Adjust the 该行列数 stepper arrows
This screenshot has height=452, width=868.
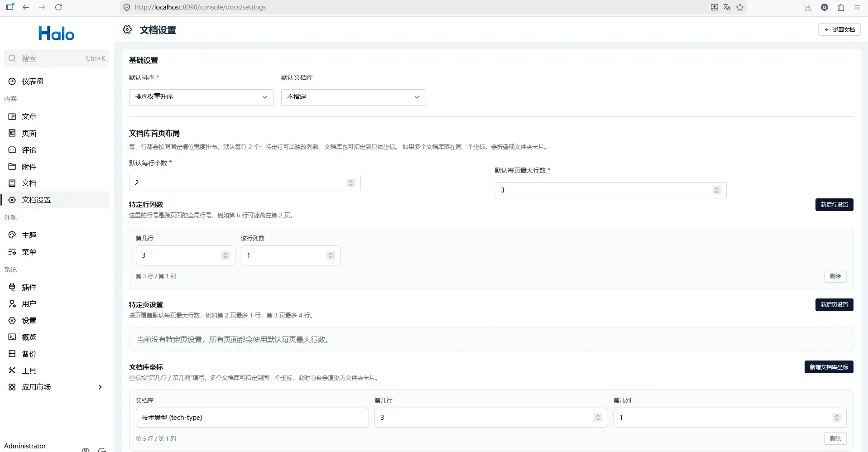tap(331, 255)
